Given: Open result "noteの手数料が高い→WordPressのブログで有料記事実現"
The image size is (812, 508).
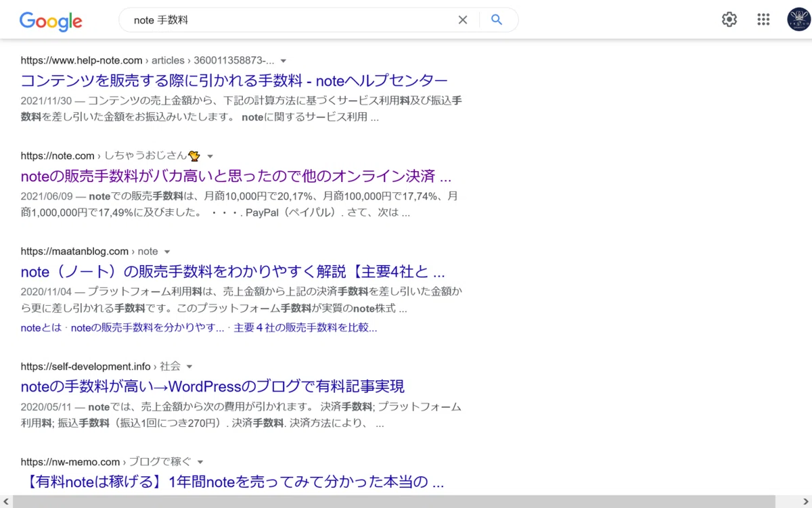Looking at the screenshot, I should coord(212,387).
